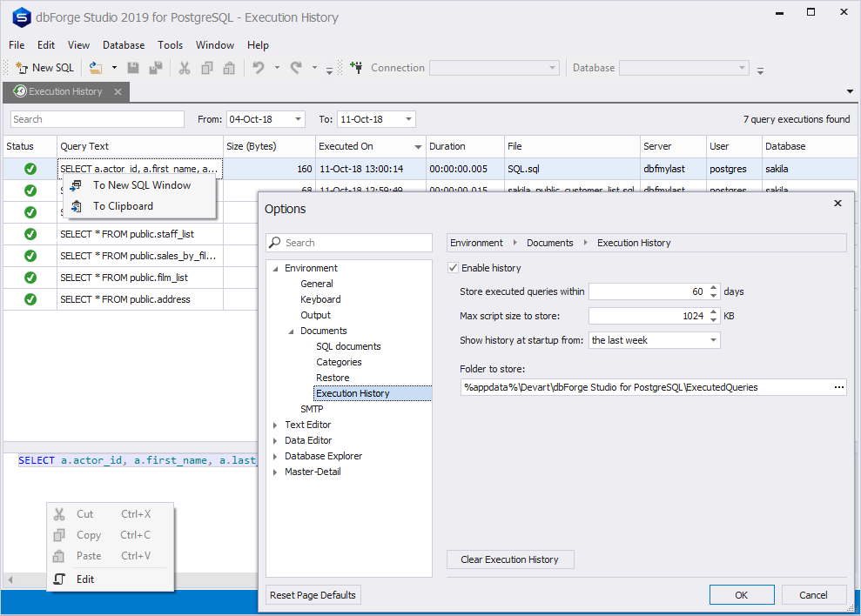Open the Database menu
This screenshot has width=861, height=616.
pos(124,45)
